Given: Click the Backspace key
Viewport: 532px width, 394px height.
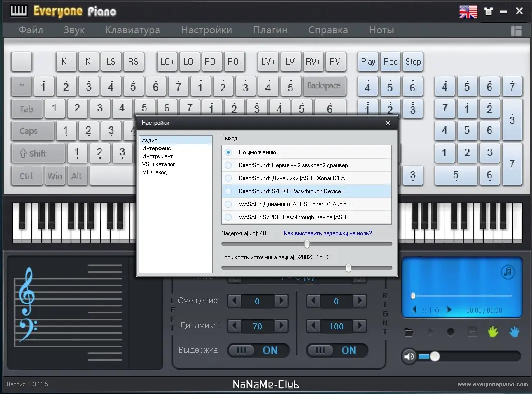Looking at the screenshot, I should click(x=324, y=86).
